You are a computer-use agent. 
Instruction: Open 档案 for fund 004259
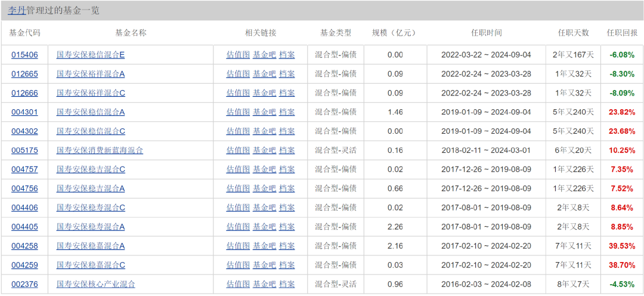click(287, 265)
